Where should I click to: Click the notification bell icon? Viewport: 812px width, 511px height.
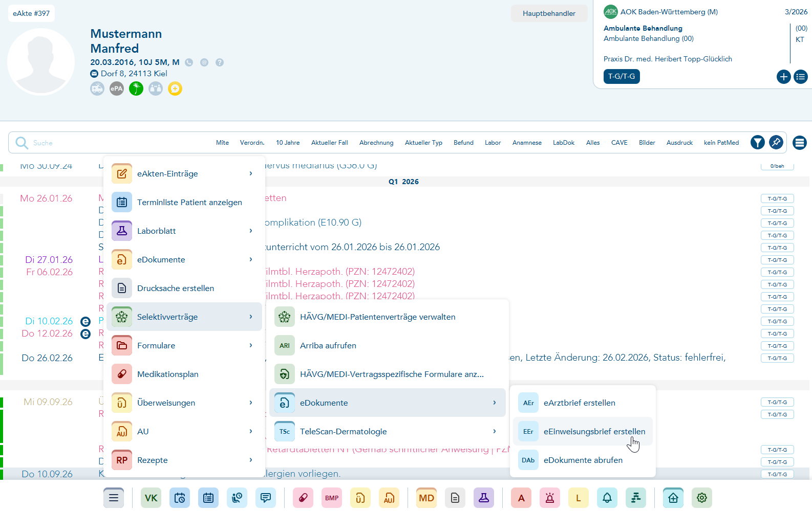[x=607, y=498]
